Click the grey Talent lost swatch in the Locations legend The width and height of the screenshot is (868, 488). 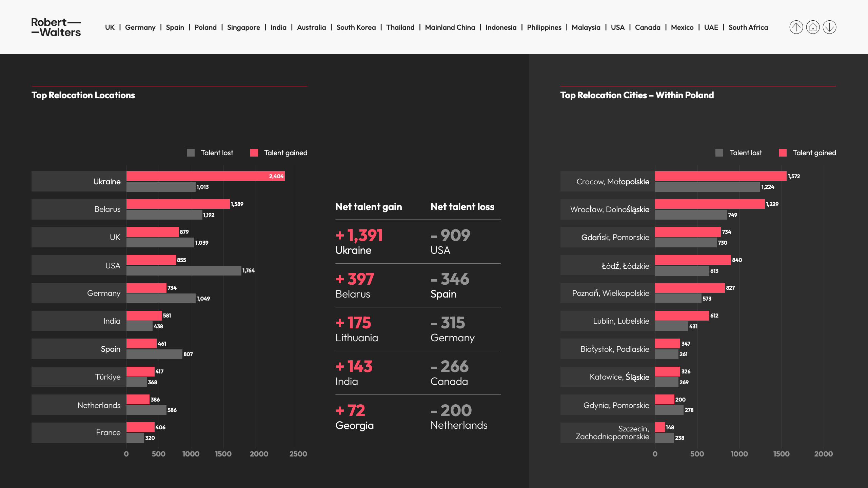click(191, 153)
